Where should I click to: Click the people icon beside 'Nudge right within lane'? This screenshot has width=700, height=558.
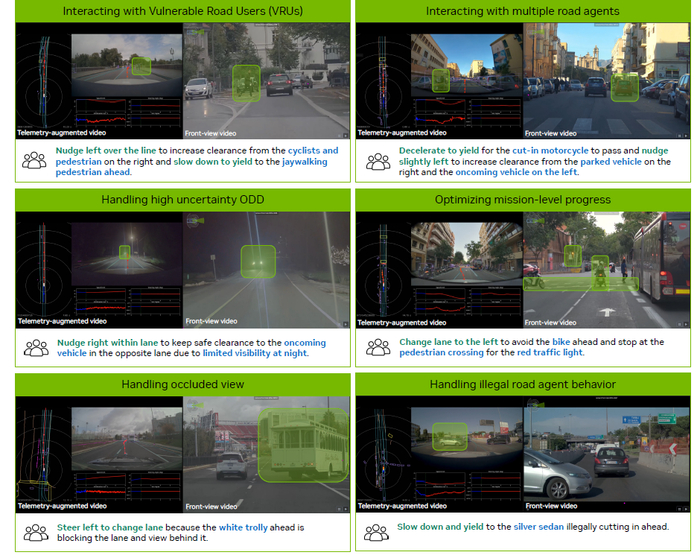click(36, 347)
